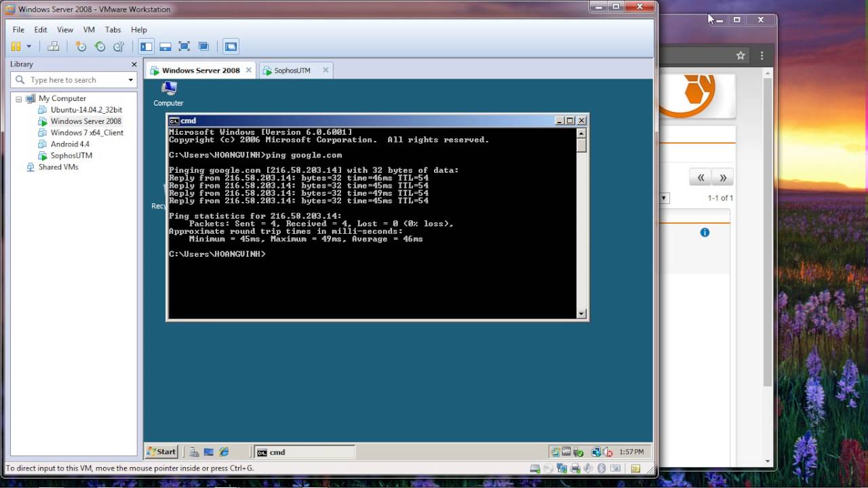The image size is (868, 488).
Task: Select SophosUTM in the library tree
Action: [71, 156]
